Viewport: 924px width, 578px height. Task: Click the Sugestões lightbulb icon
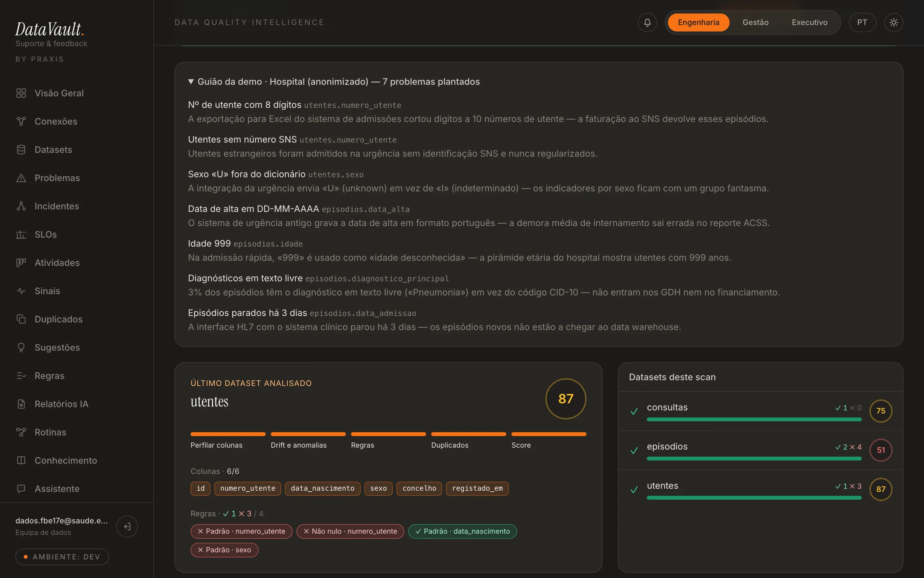tap(21, 347)
